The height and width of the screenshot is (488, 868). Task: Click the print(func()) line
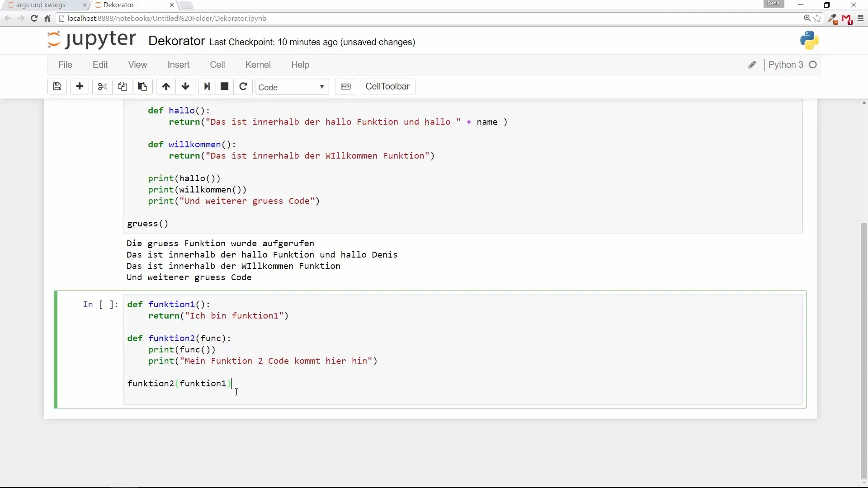click(x=182, y=350)
